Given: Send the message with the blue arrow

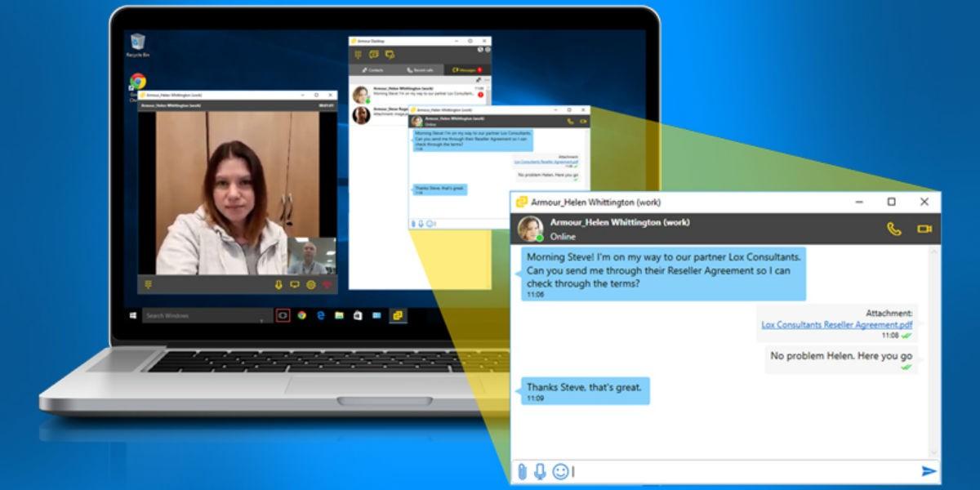Looking at the screenshot, I should pyautogui.click(x=928, y=471).
